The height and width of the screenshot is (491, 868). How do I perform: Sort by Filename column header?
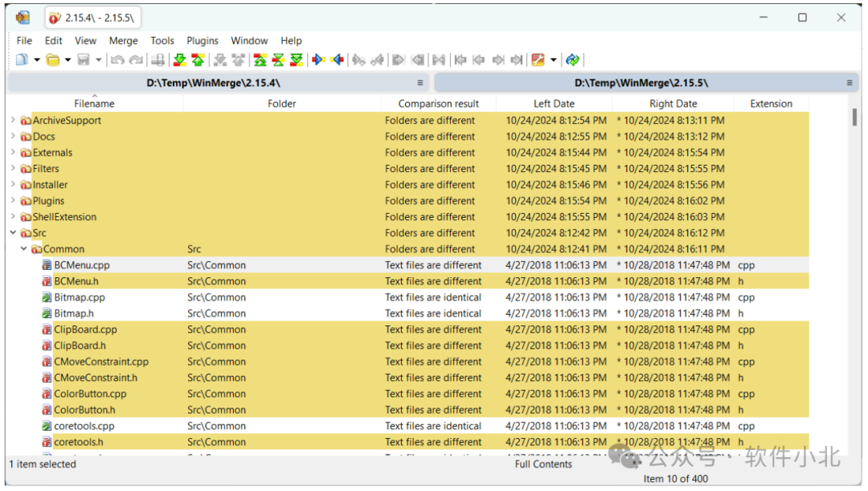coord(94,104)
